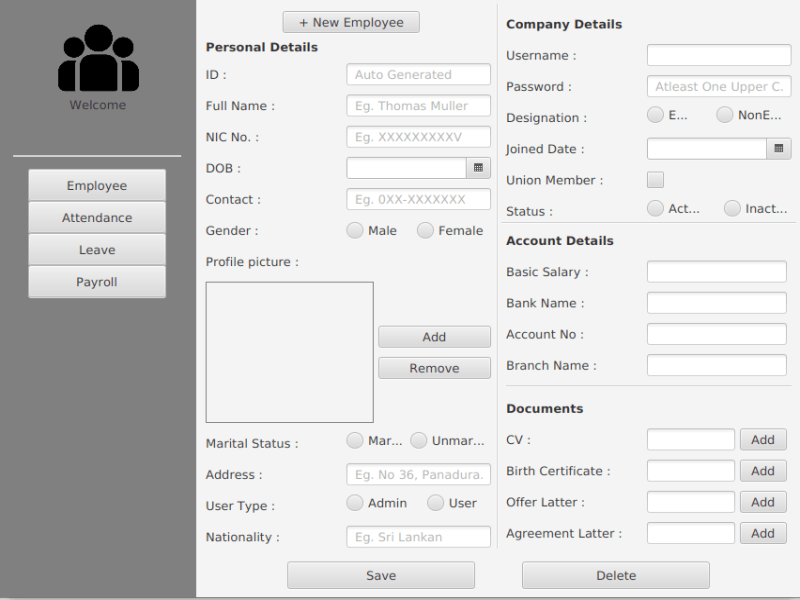Click the + New Employee button
800x600 pixels.
[x=351, y=22]
